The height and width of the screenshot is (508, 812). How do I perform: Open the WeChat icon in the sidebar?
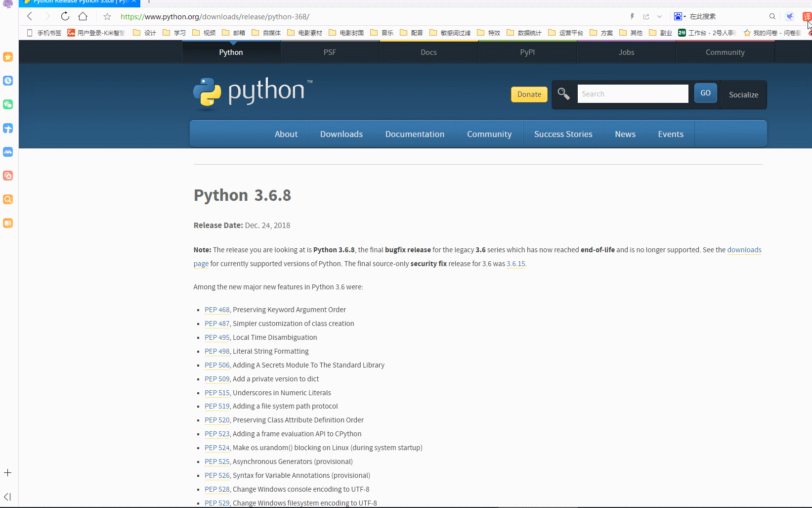coord(8,104)
